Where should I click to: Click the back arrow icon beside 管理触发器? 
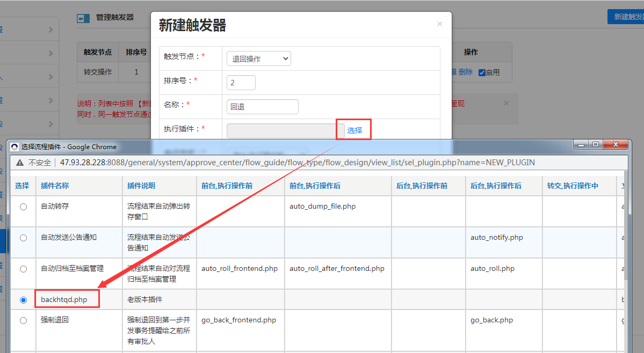tap(83, 18)
